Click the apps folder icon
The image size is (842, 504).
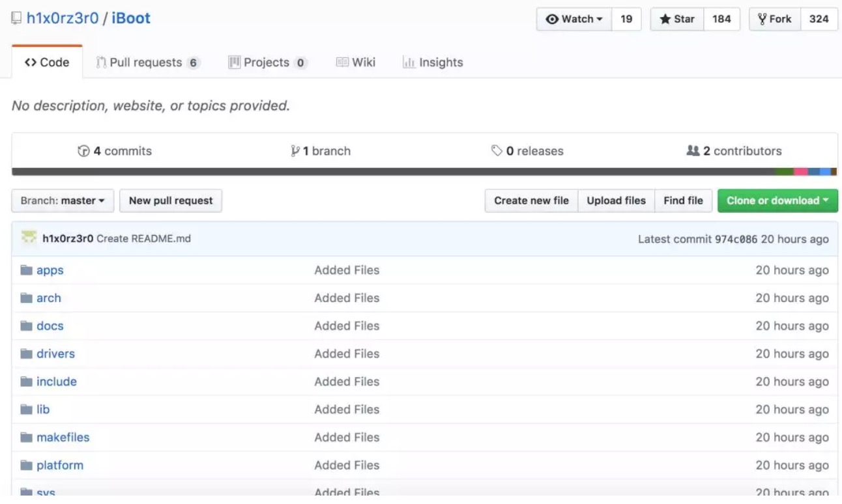(26, 270)
